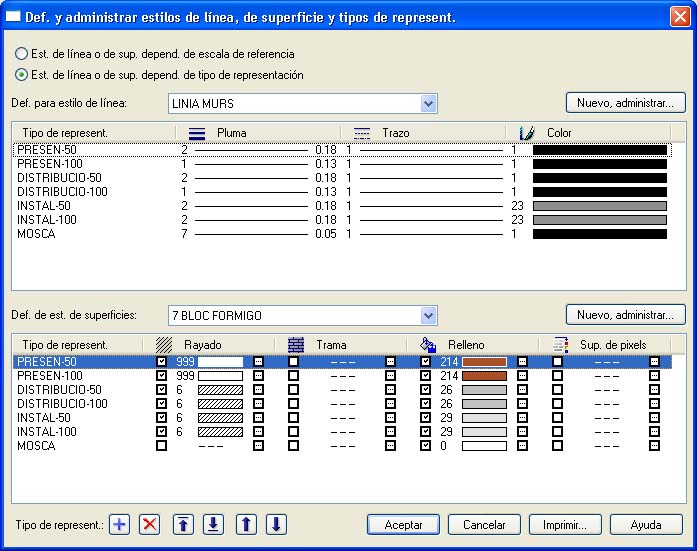The image size is (697, 551).
Task: Confirm the dialog with Aceptar
Action: tap(403, 525)
